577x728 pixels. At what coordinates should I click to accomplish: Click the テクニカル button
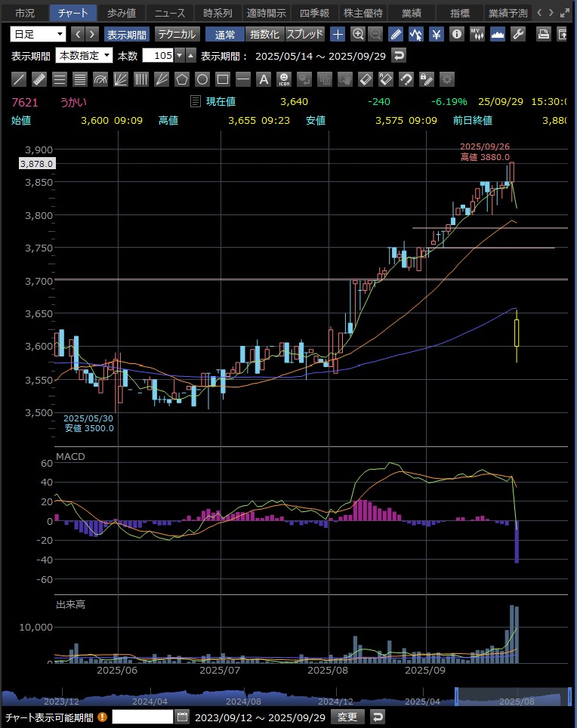(177, 34)
